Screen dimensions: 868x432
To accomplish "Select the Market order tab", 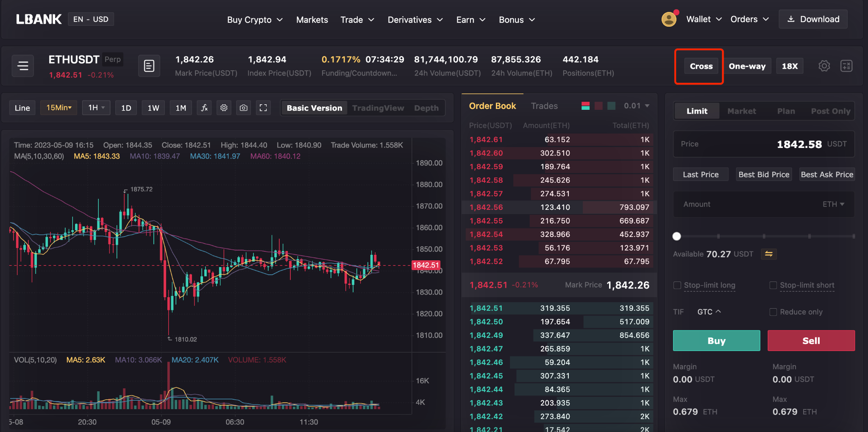I will 741,111.
